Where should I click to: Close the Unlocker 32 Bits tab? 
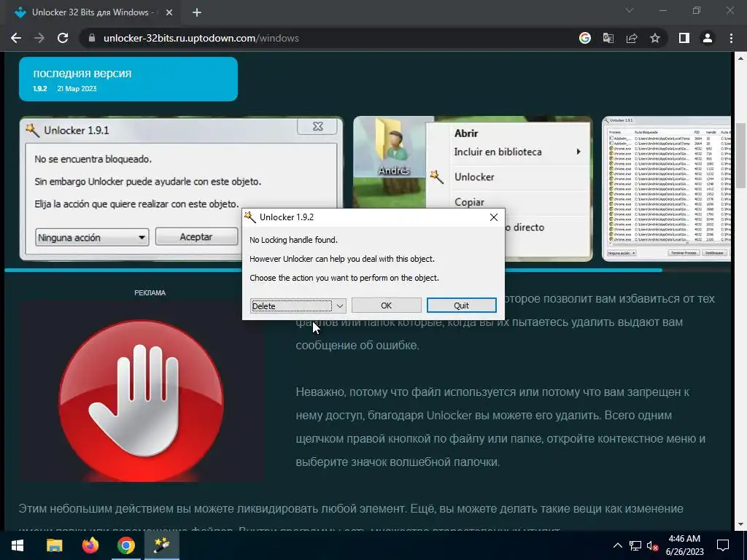pyautogui.click(x=169, y=12)
